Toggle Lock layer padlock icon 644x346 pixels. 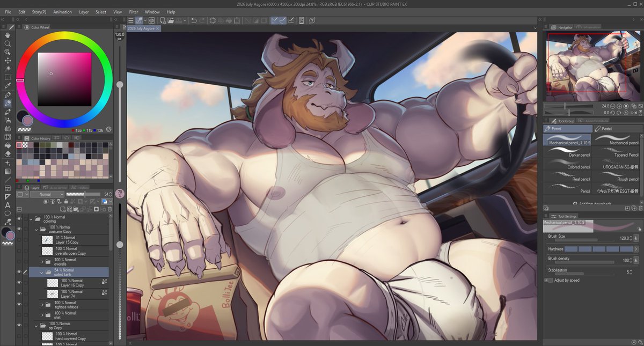pyautogui.click(x=66, y=201)
